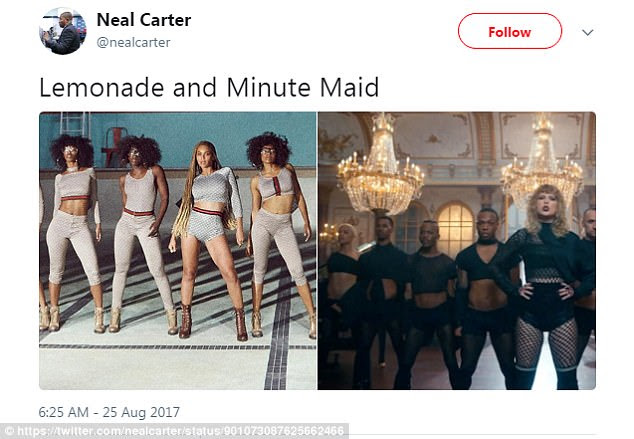634x439 pixels.
Task: Open the Neal Carter display name link
Action: click(144, 19)
